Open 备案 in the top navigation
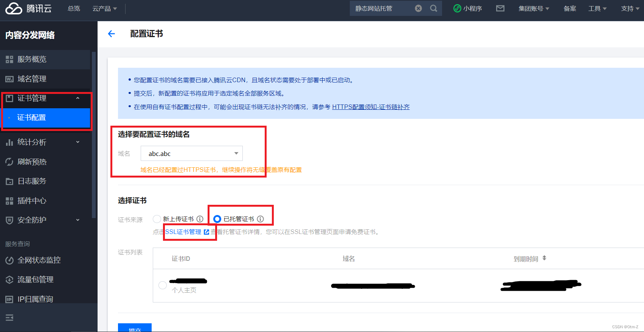Image resolution: width=644 pixels, height=332 pixels. click(x=570, y=8)
